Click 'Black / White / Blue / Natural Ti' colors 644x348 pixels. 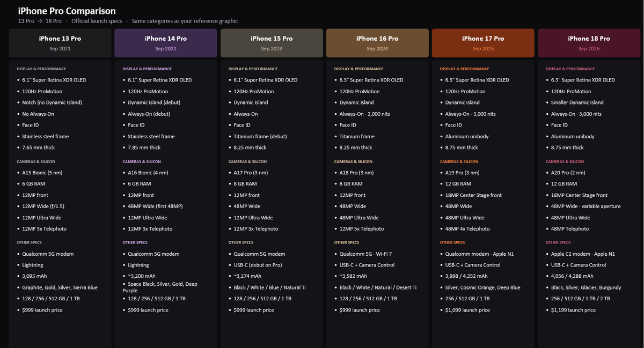coord(269,287)
